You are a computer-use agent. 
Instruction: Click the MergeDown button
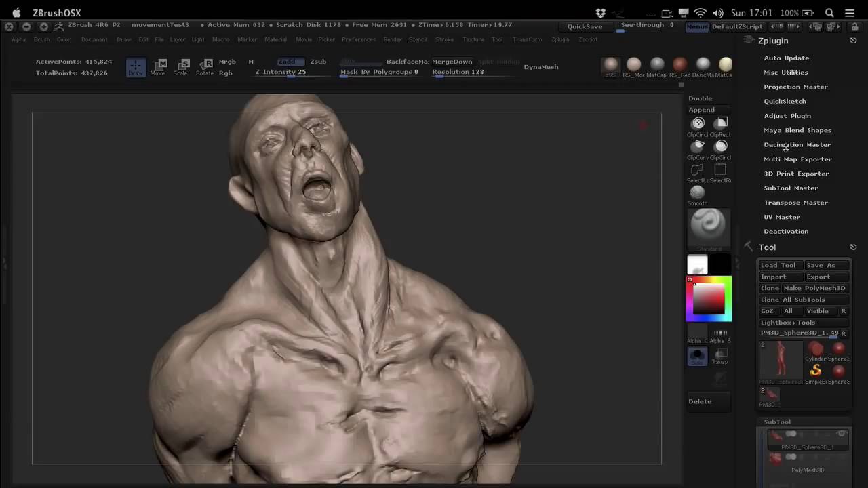(x=452, y=62)
